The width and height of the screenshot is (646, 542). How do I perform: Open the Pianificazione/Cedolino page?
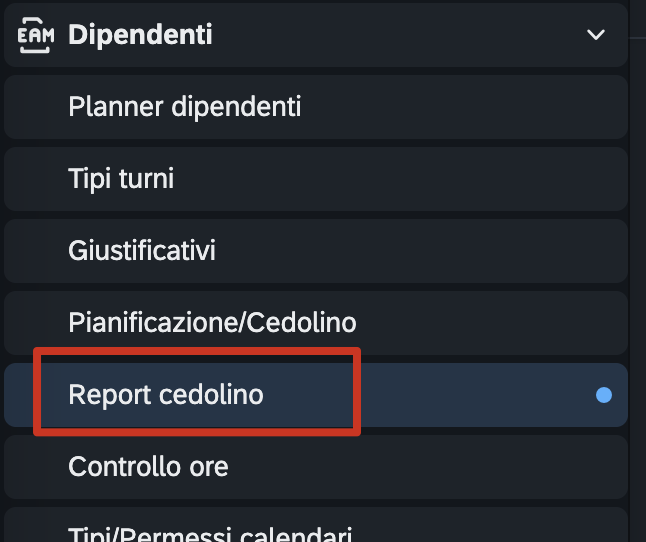212,322
